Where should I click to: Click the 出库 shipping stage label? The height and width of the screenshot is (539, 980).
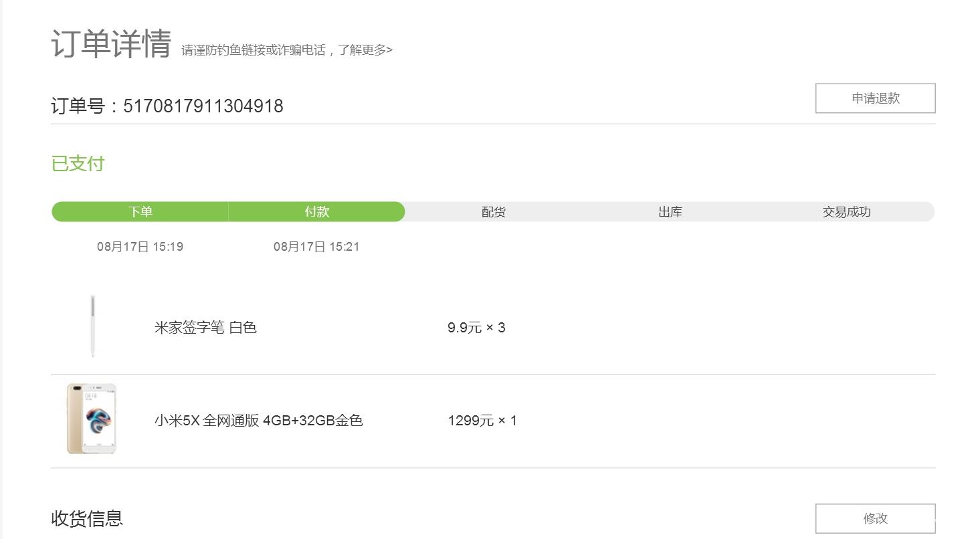(x=669, y=211)
